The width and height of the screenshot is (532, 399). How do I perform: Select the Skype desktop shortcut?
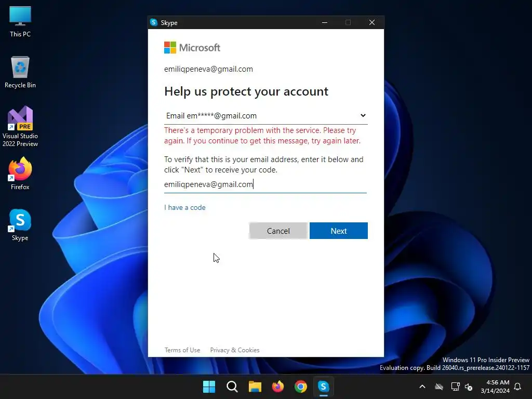(x=20, y=225)
